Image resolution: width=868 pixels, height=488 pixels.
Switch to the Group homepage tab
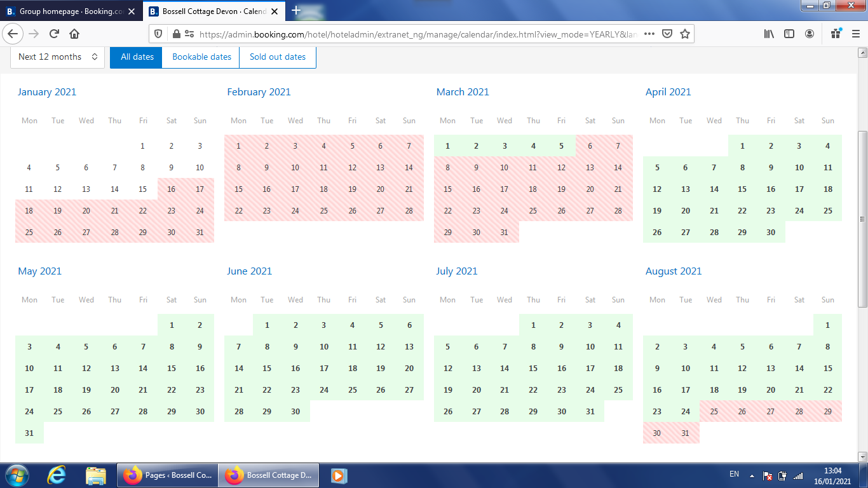pyautogui.click(x=71, y=11)
